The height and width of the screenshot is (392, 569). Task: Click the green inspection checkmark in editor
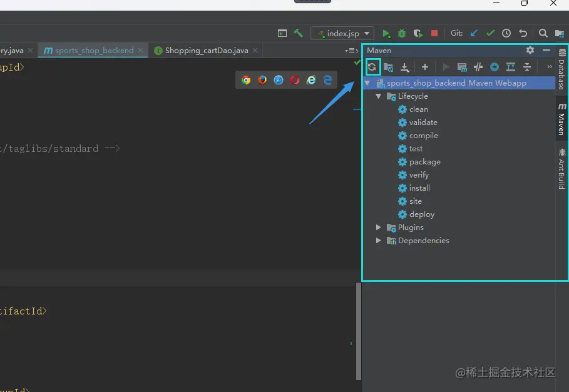[x=357, y=63]
